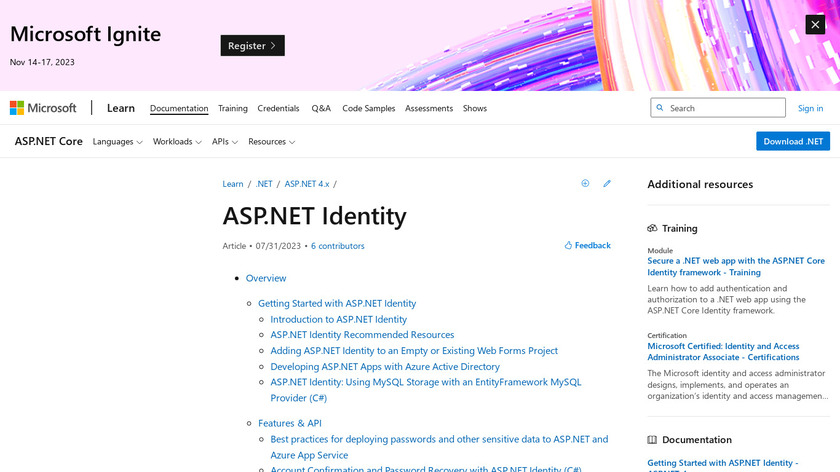Image resolution: width=840 pixels, height=472 pixels.
Task: Open Secure a .NET web app training module
Action: [736, 266]
